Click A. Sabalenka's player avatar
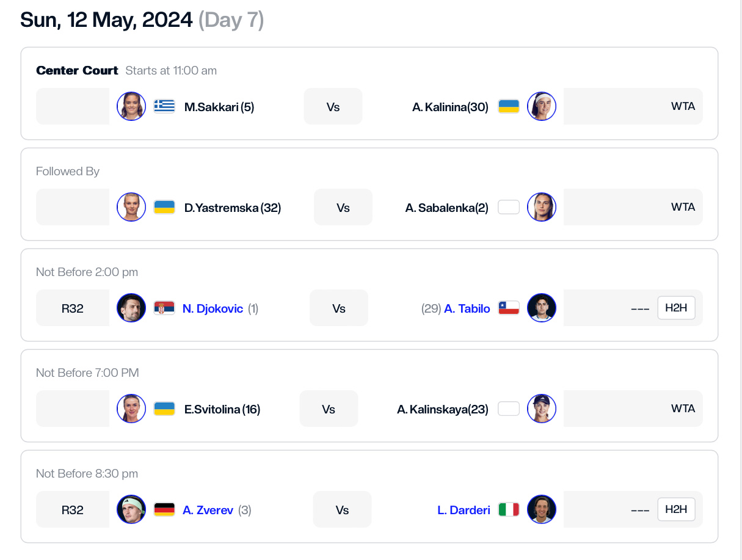Screen dimensions: 742x560 tap(542, 207)
